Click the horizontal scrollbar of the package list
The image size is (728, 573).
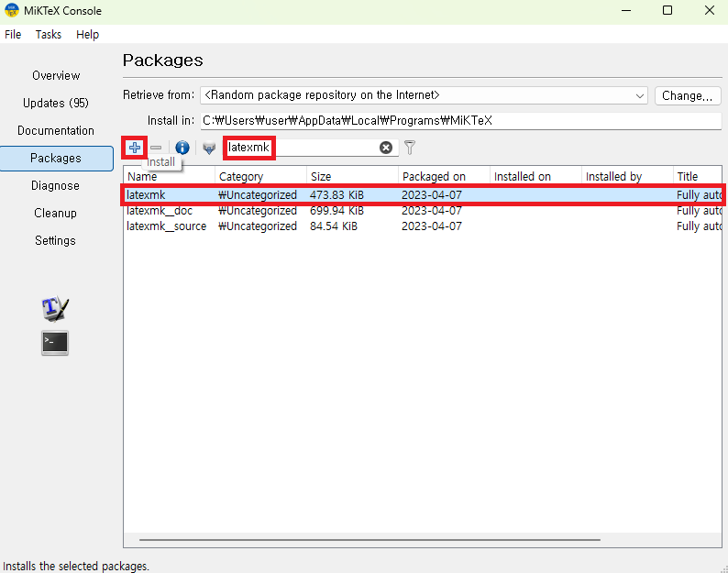pos(370,540)
